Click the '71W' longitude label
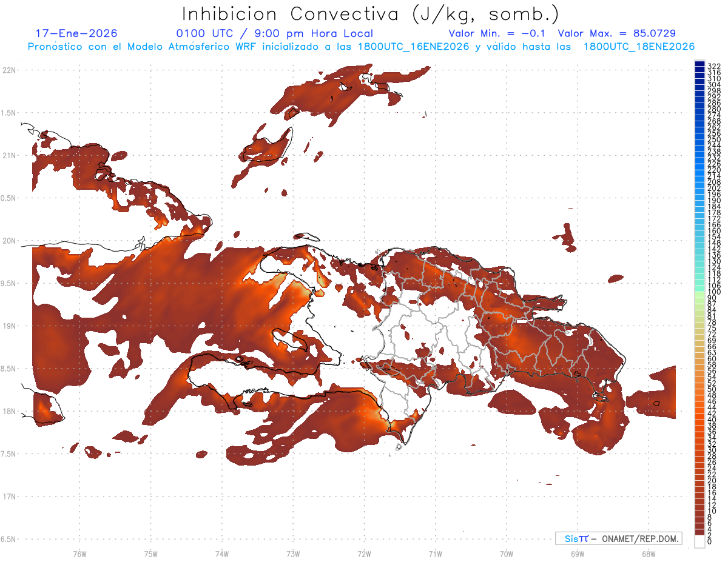This screenshot has height=562, width=728. pyautogui.click(x=435, y=554)
